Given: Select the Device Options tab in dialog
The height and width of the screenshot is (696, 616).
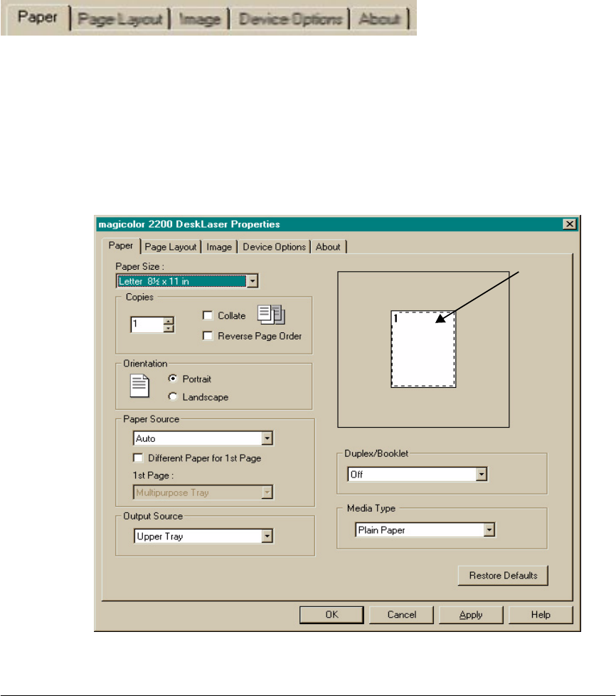Looking at the screenshot, I should [275, 247].
